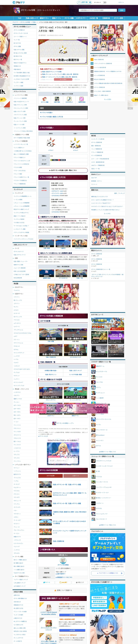Image resolution: width=138 pixels, height=644 pixels.
Task: Switch to the 人気ページ tab
Action: click(x=76, y=475)
